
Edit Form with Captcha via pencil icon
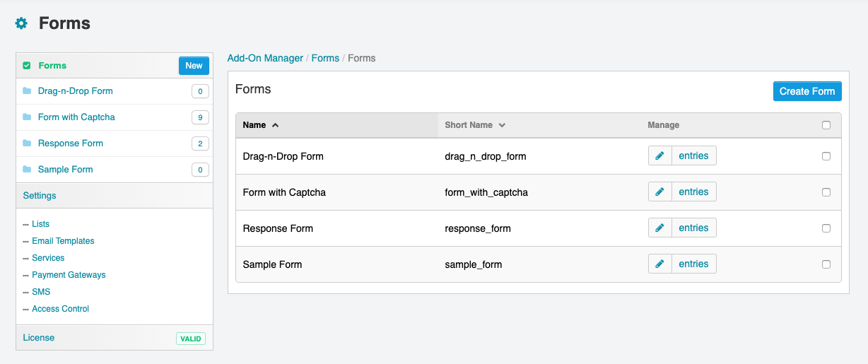coord(659,192)
